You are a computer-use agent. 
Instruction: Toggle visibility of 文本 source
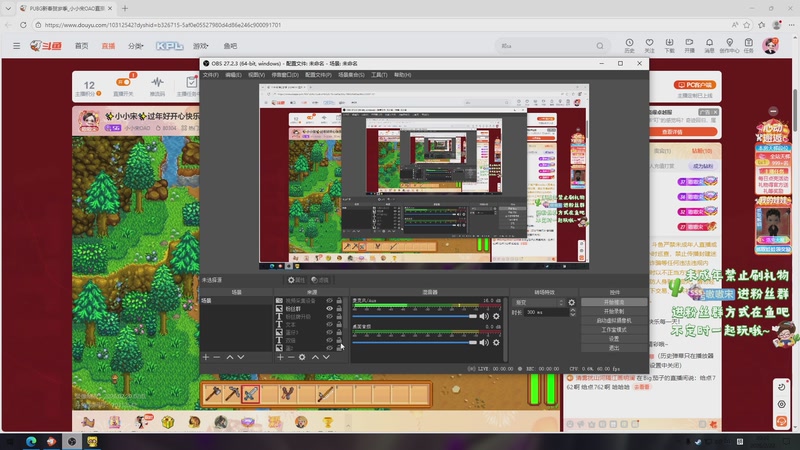330,324
